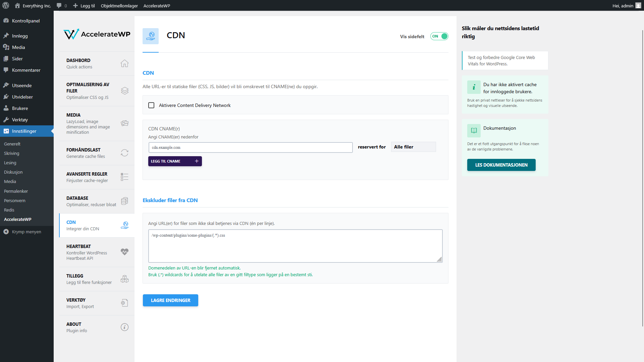Screen dimensions: 644x362
Task: Click the AccelerateWP logo
Action: pyautogui.click(x=97, y=34)
